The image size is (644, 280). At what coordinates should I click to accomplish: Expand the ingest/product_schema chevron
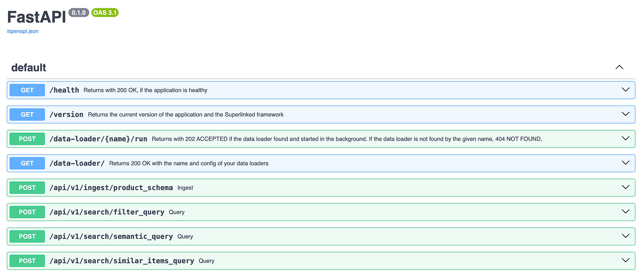(625, 187)
